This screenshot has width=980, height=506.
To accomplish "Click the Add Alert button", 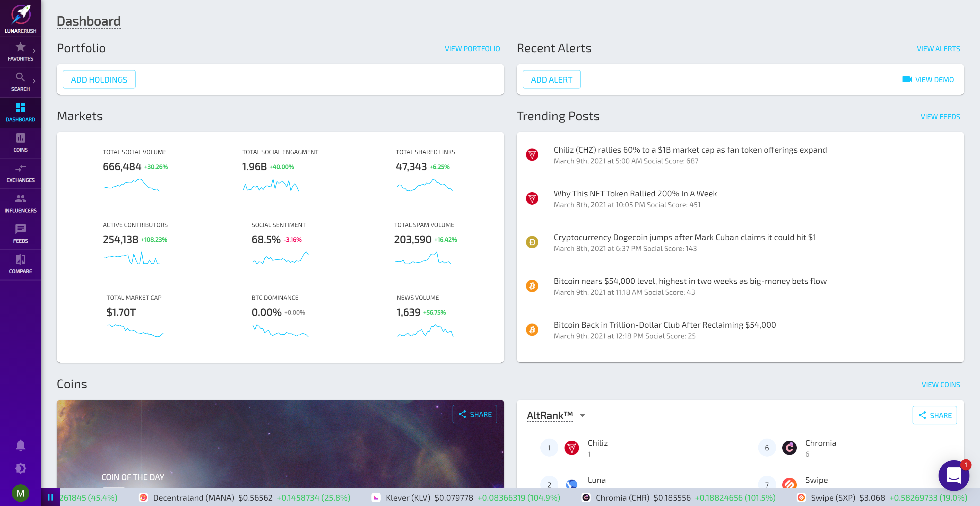I will pos(551,80).
